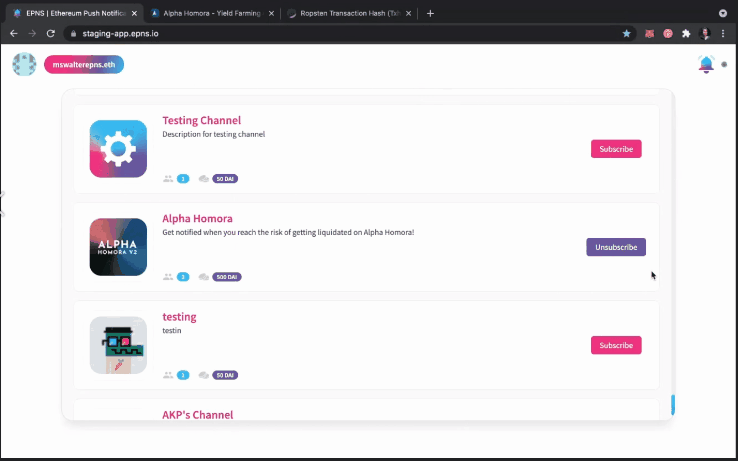Viewport: 738px width, 461px height.
Task: Click the EPNS notification bell icon
Action: pos(706,64)
